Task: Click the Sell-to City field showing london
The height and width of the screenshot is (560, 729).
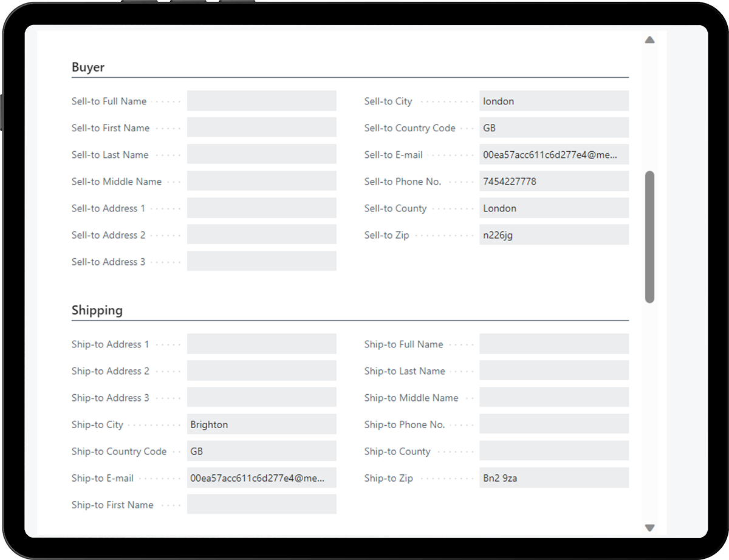Action: click(553, 101)
